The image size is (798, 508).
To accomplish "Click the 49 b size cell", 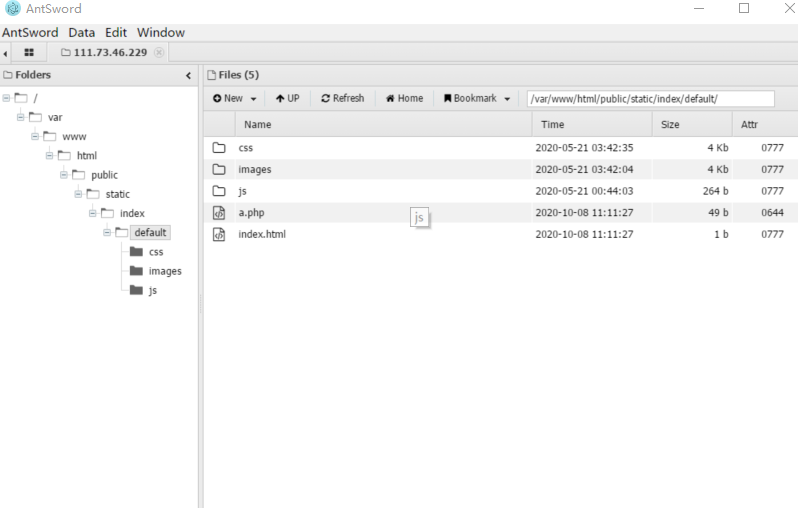I will [718, 213].
